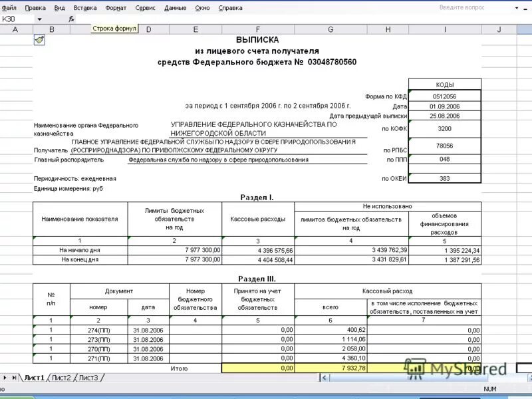
Task: Select the 4 396 575,66 cash expense cell
Action: click(258, 251)
